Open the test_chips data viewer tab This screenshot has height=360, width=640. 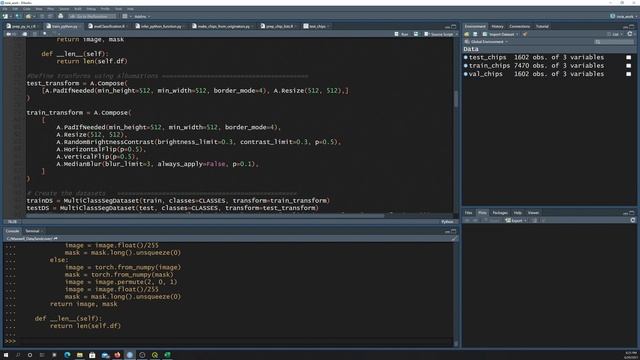[x=316, y=27]
